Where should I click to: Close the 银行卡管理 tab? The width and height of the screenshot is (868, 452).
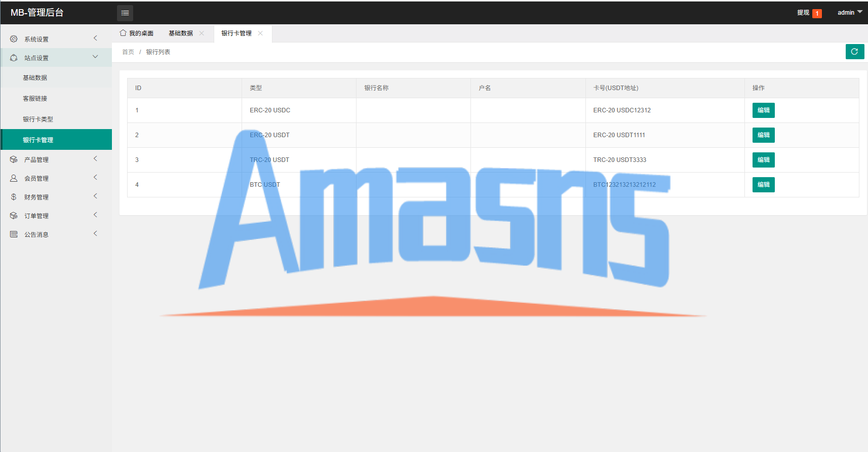(260, 33)
